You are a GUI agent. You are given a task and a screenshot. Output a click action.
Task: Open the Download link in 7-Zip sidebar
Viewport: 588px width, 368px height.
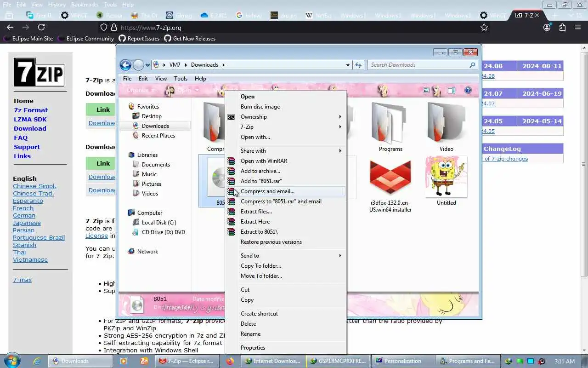(x=30, y=128)
